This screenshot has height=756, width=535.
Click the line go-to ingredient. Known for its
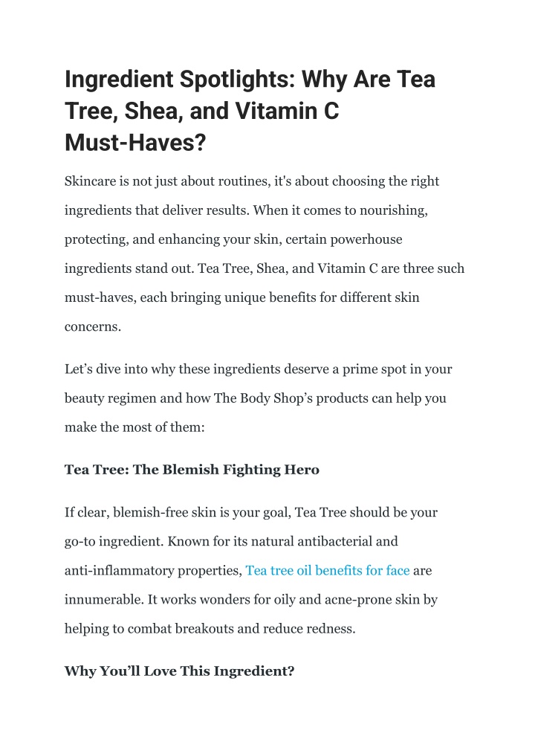click(231, 541)
